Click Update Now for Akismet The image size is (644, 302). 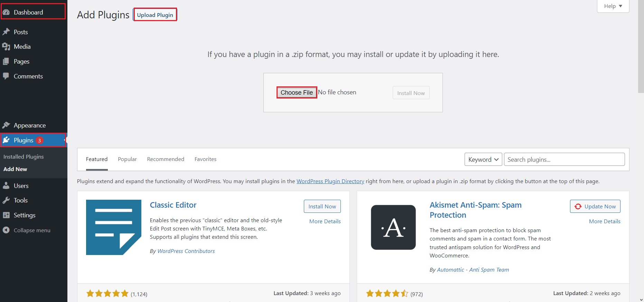pos(595,206)
